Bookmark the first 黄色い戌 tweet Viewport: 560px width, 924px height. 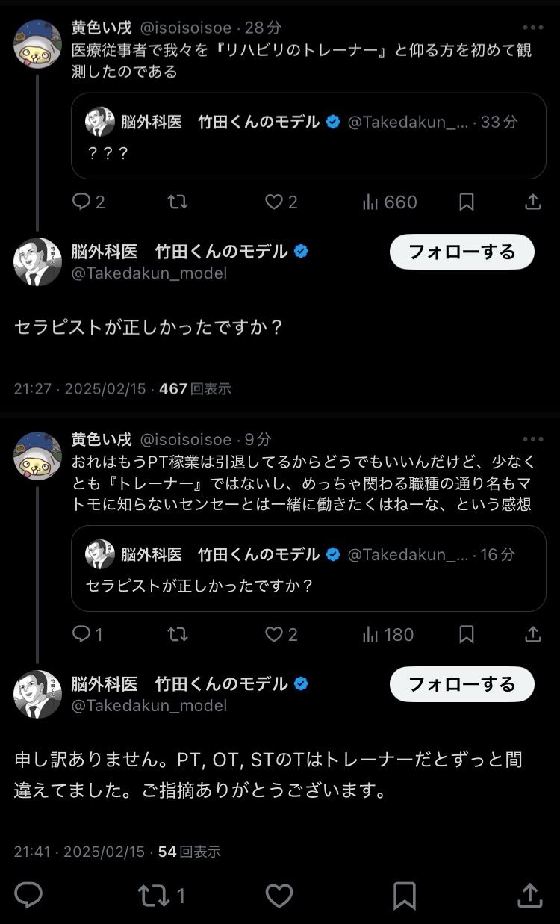tap(467, 202)
